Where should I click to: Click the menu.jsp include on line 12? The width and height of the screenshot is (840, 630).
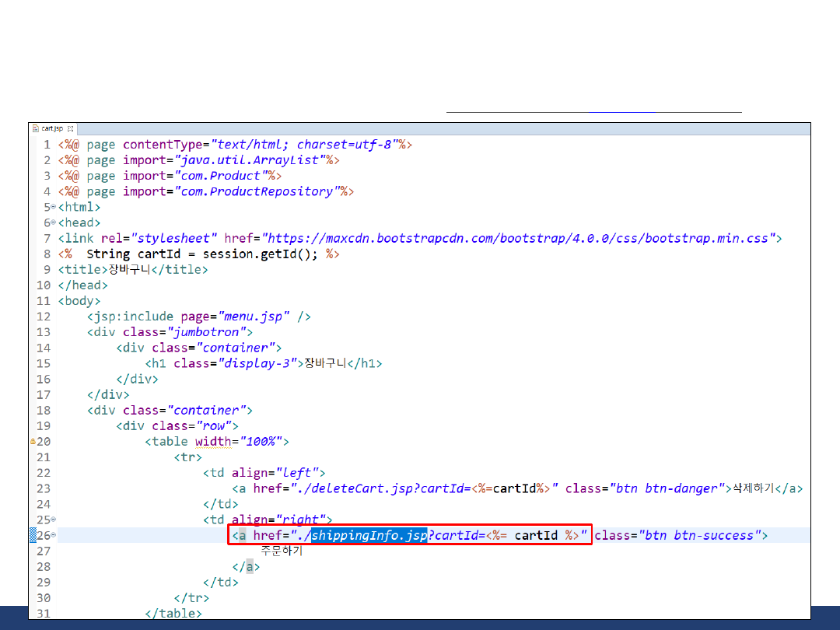coord(254,317)
